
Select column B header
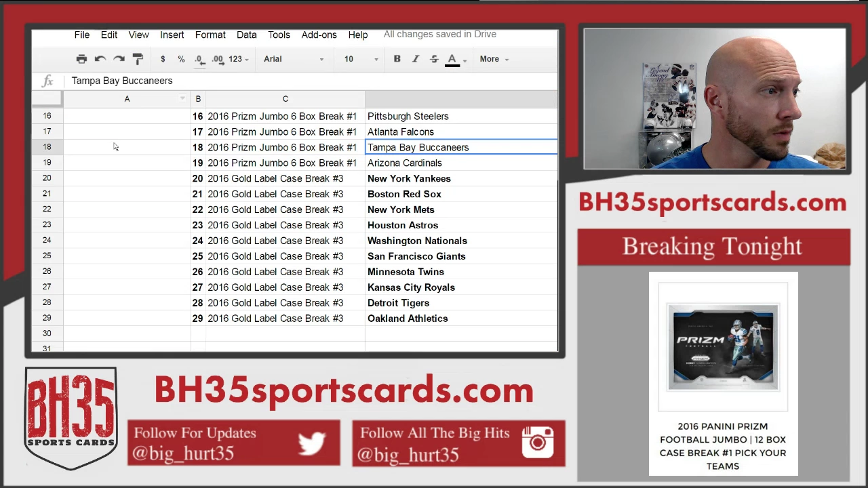[x=198, y=99]
